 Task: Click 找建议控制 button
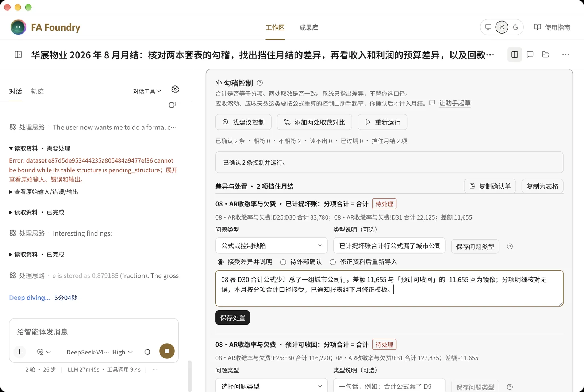point(243,122)
